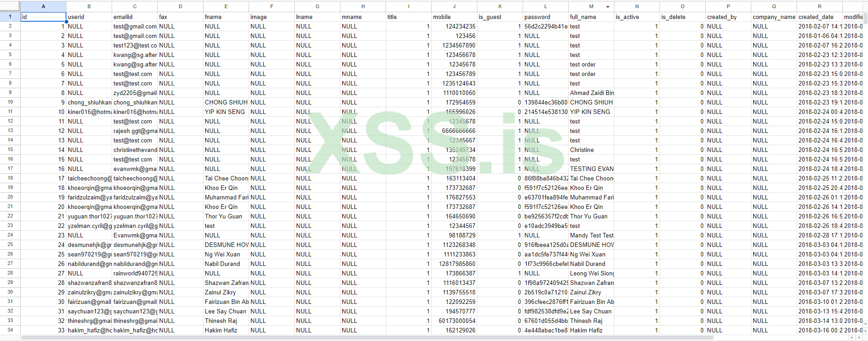Click id cell '33' in column A
The width and height of the screenshot is (868, 341).
43,330
